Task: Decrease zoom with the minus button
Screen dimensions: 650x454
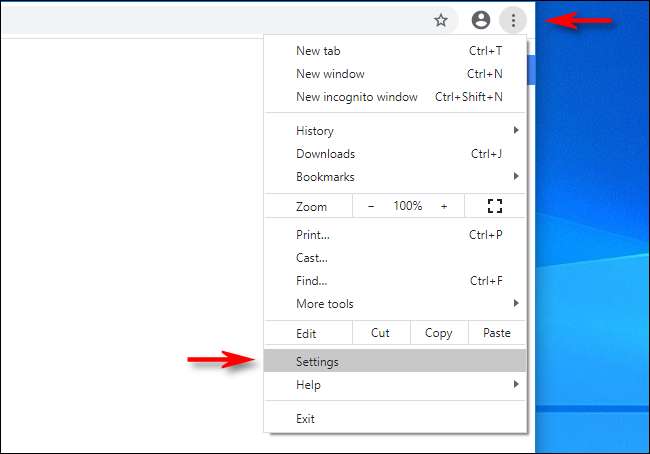Action: pyautogui.click(x=371, y=206)
